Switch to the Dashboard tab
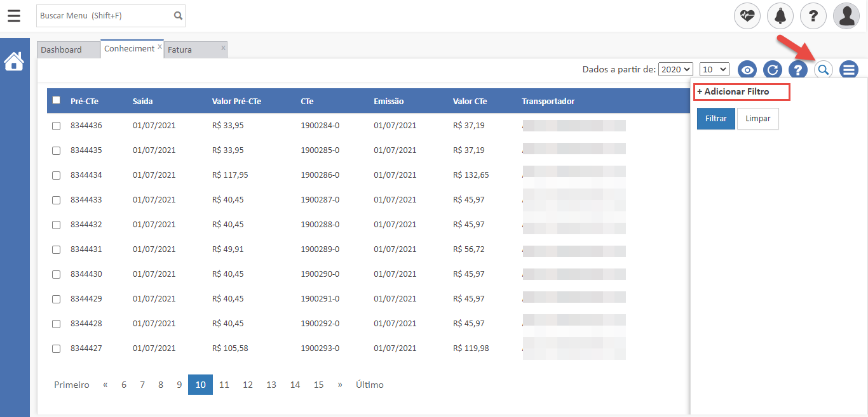868x417 pixels. pyautogui.click(x=62, y=50)
